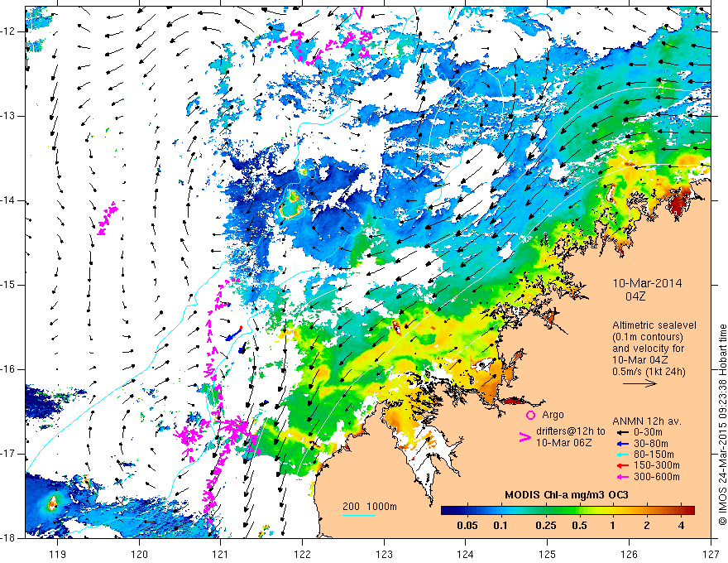
Task: Click the blue 30-80m arrow legend symbol
Action: pos(622,444)
